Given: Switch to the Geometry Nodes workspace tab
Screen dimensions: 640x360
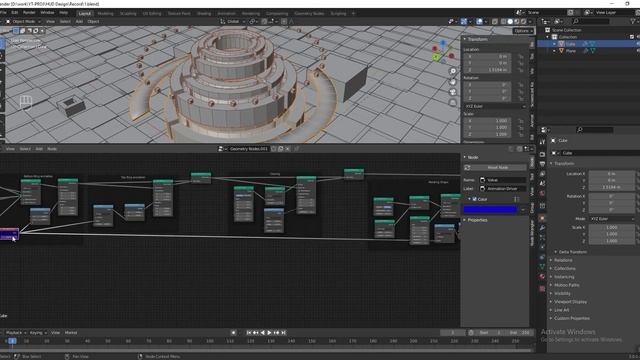Looking at the screenshot, I should pos(309,13).
